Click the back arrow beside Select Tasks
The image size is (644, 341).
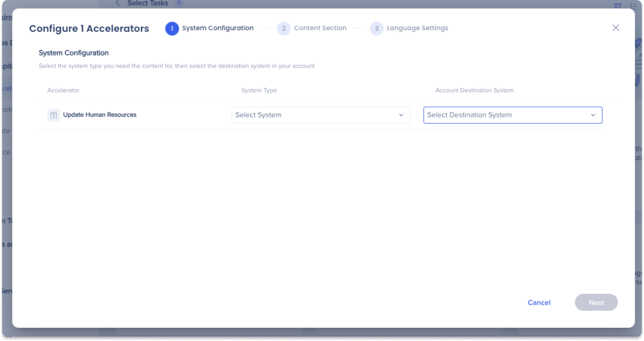[x=118, y=3]
